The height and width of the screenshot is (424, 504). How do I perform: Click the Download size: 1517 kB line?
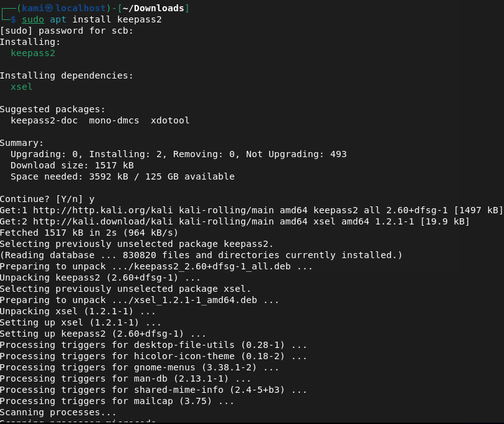click(x=72, y=165)
